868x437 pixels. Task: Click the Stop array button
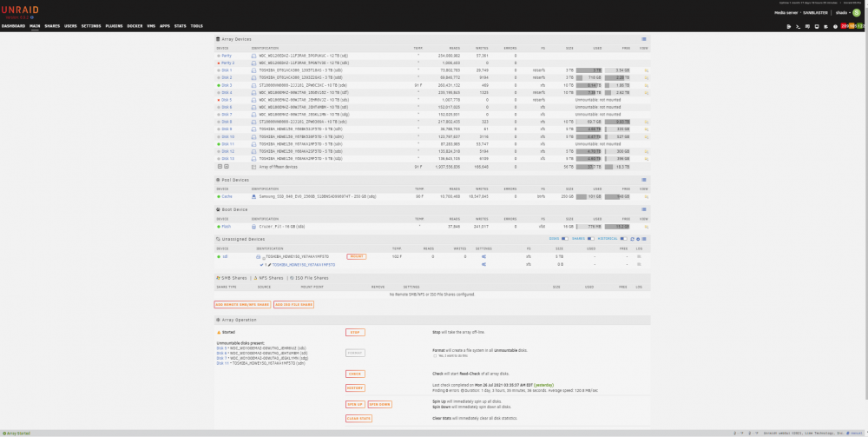click(x=355, y=333)
